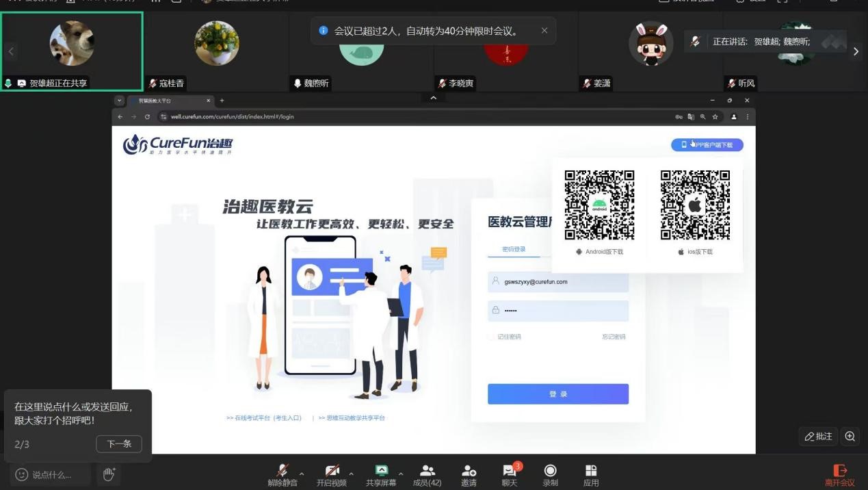Dismiss the 40-minute limit notification
The height and width of the screenshot is (490, 868).
pos(544,31)
